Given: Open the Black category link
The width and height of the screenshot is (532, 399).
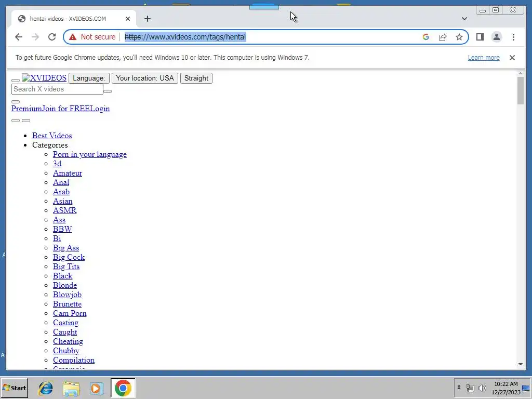Looking at the screenshot, I should [62, 276].
